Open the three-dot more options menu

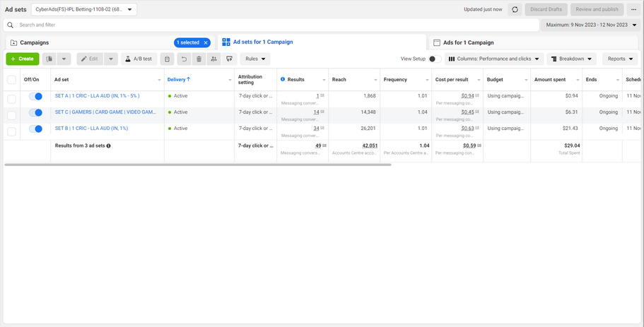(x=633, y=9)
